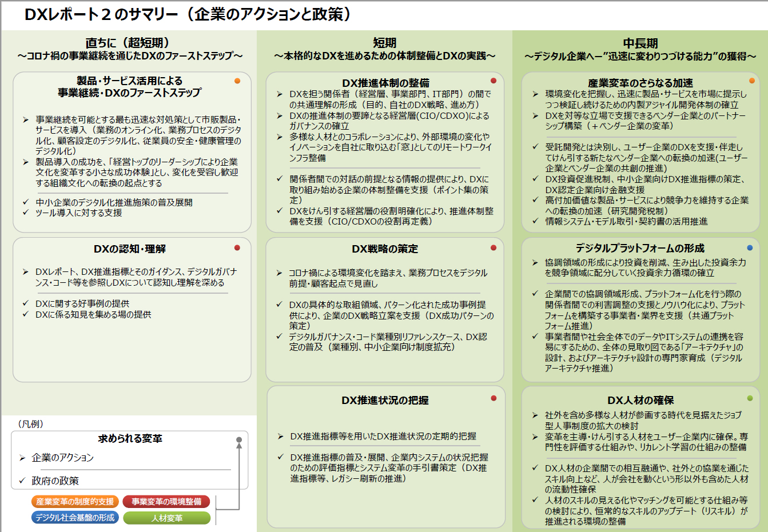The width and height of the screenshot is (768, 532).
Task: Click card heading 製品・サービス活用による事業継続
Action: click(x=130, y=87)
